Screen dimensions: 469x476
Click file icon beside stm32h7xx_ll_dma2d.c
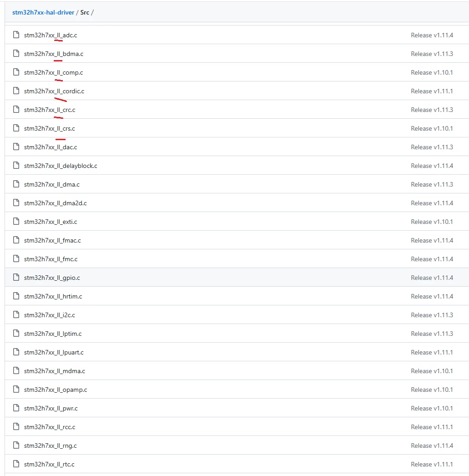coord(16,203)
